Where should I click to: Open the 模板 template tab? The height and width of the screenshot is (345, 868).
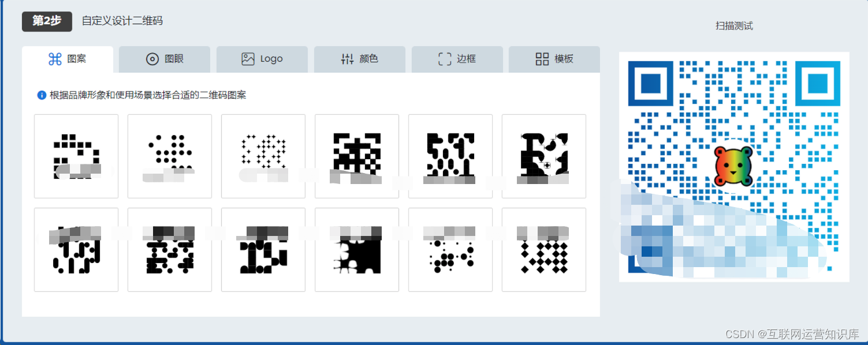click(554, 59)
